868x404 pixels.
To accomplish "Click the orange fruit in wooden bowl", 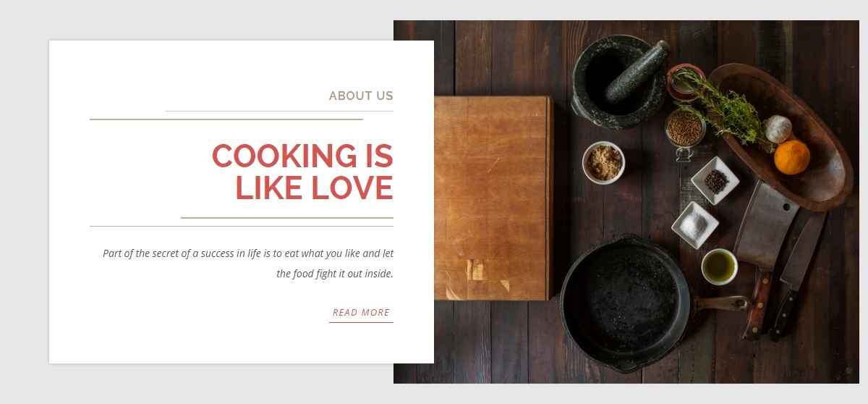I will click(x=791, y=157).
